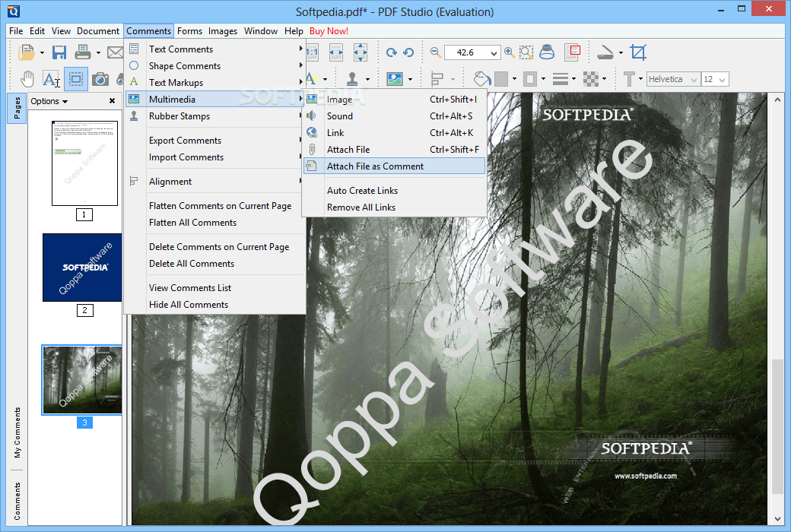Expand the Options dropdown in Pages panel
Viewport: 791px width, 532px height.
pyautogui.click(x=49, y=101)
